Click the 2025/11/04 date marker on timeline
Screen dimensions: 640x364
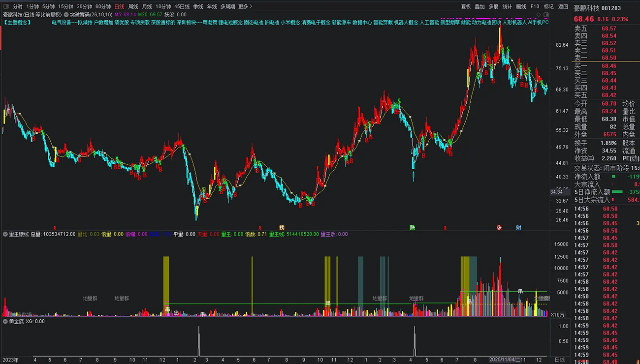point(502,360)
